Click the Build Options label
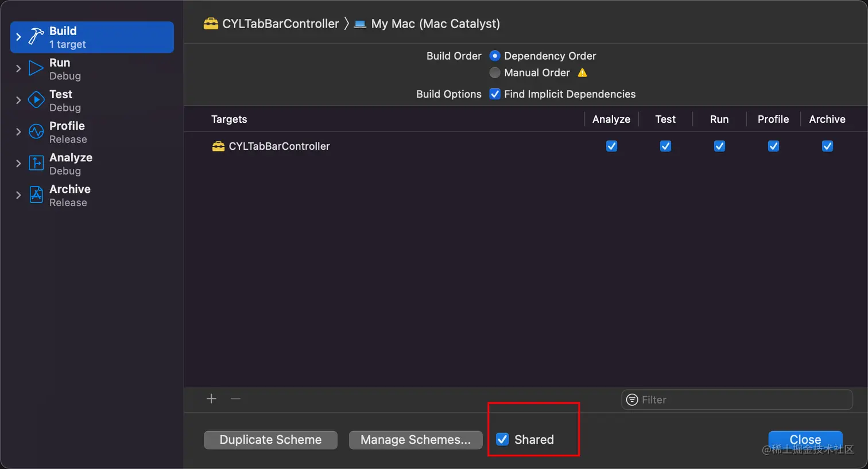The width and height of the screenshot is (868, 469). pyautogui.click(x=448, y=94)
